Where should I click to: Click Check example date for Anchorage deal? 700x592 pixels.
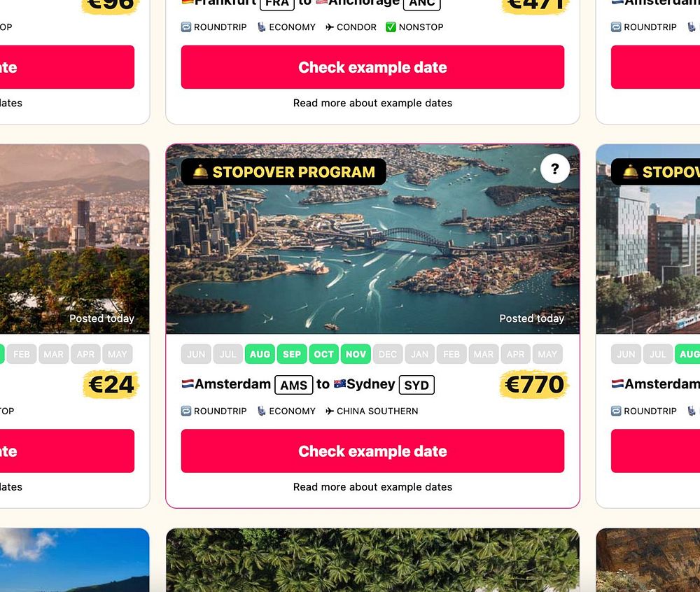click(373, 67)
